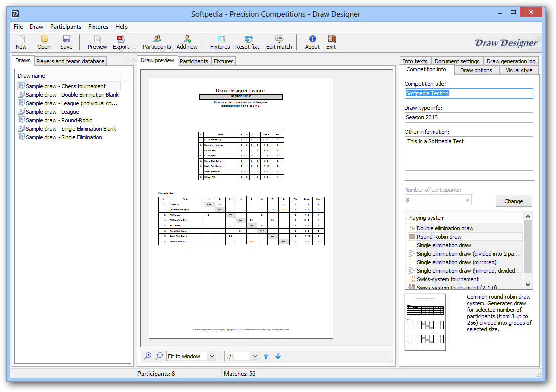556x392 pixels.
Task: Select Double elimination draw playing system
Action: [465, 228]
